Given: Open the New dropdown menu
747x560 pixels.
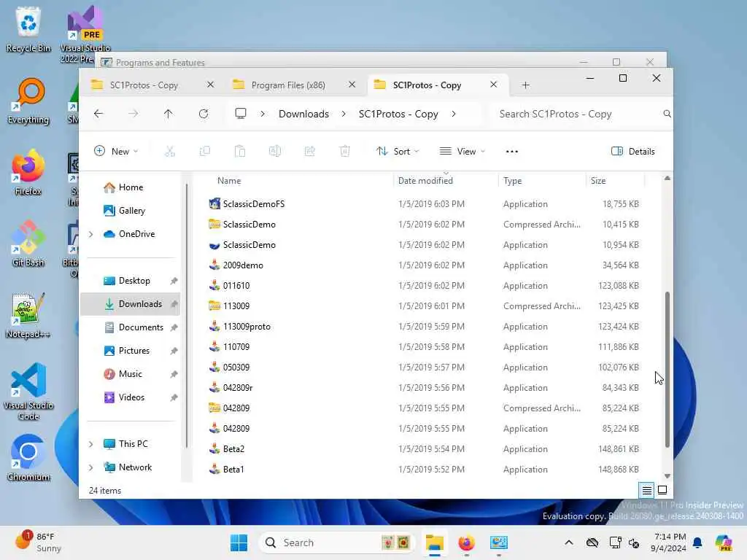Looking at the screenshot, I should (x=116, y=152).
